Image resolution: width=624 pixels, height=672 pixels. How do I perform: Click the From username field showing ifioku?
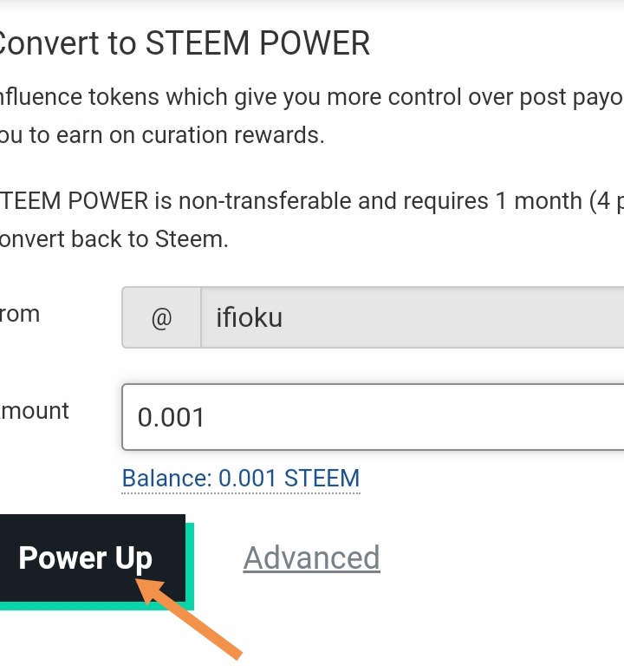click(412, 317)
